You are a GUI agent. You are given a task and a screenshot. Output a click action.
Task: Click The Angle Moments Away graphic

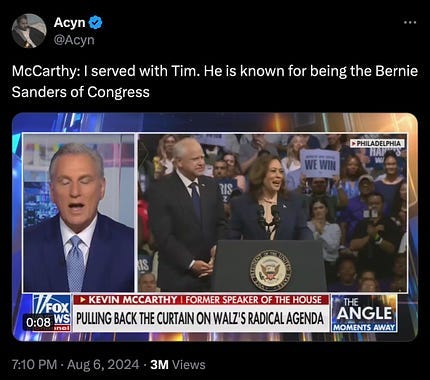364,313
